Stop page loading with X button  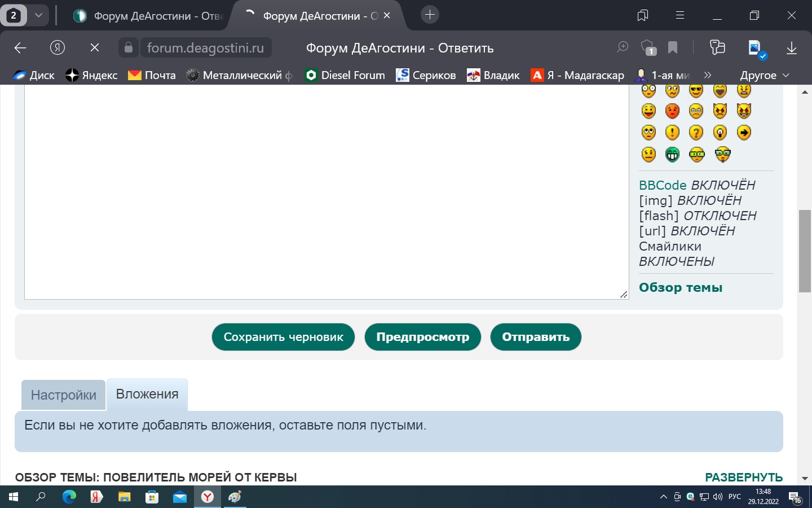click(x=95, y=48)
